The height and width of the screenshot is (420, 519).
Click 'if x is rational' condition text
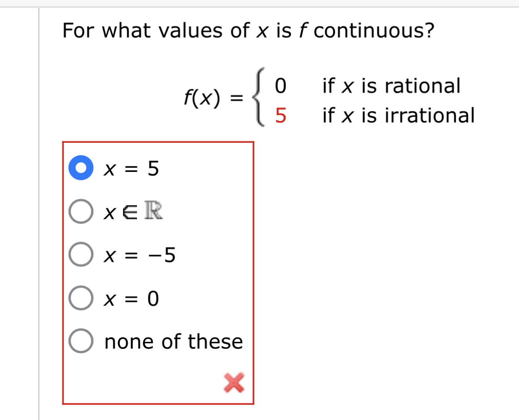(x=391, y=85)
